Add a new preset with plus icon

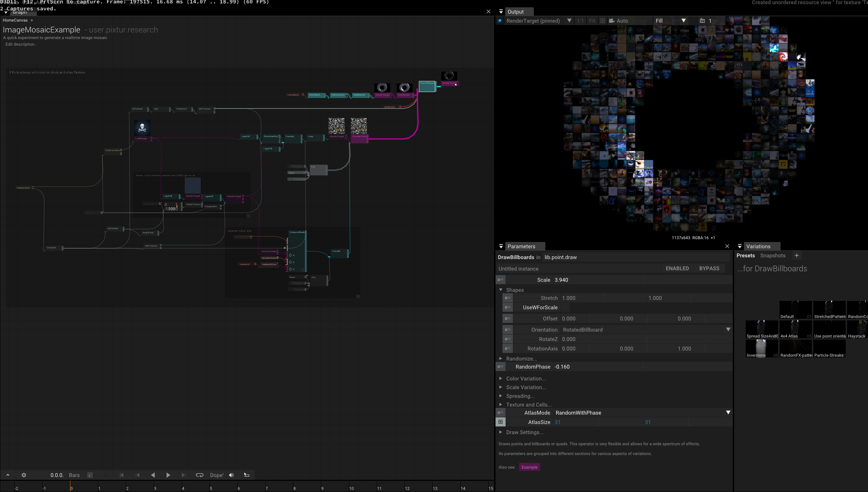coord(797,256)
